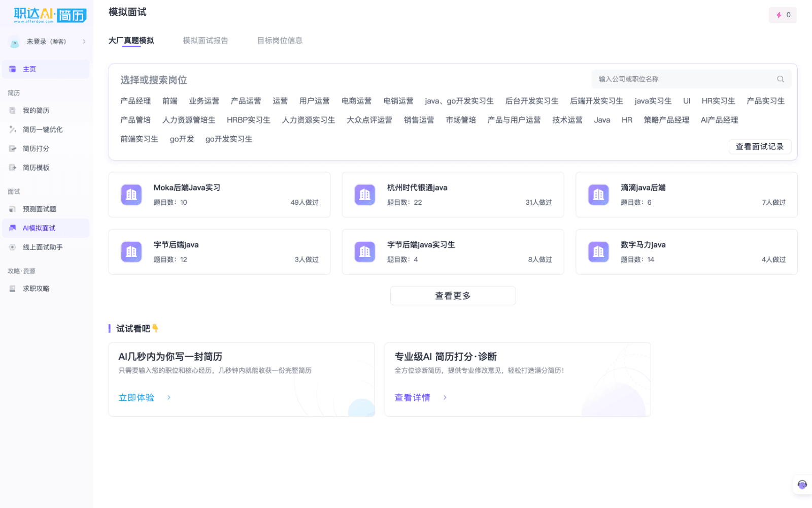Click the guest avatar icon

tap(15, 43)
